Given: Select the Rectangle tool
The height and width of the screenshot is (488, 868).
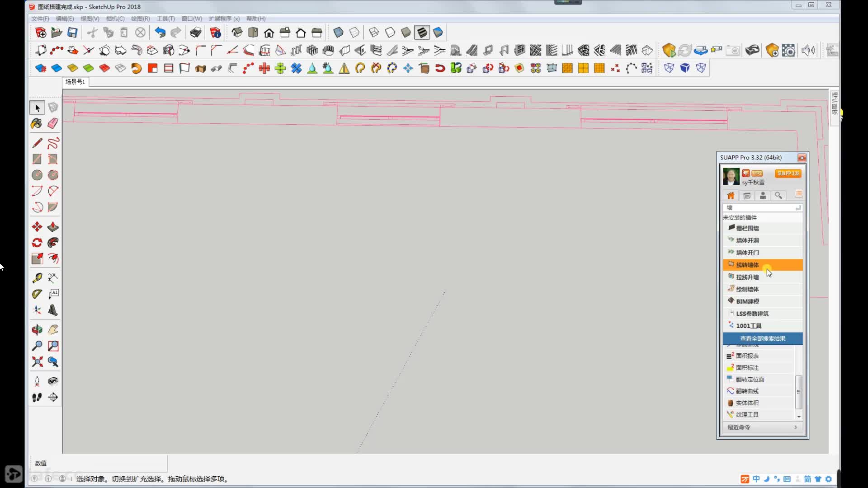Looking at the screenshot, I should click(x=37, y=159).
